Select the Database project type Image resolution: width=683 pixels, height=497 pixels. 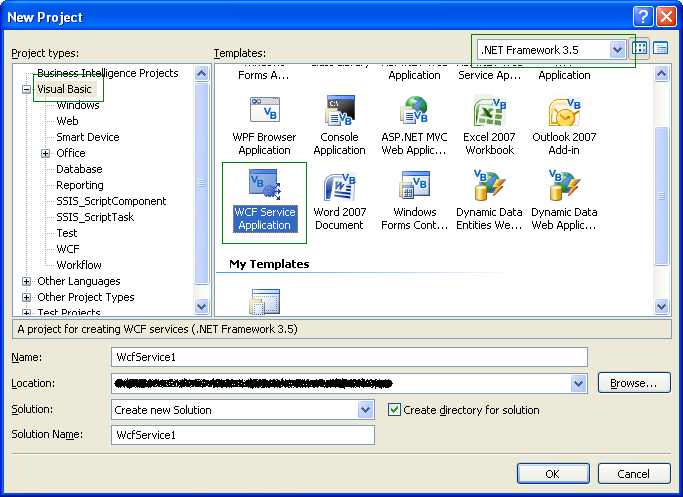(79, 169)
